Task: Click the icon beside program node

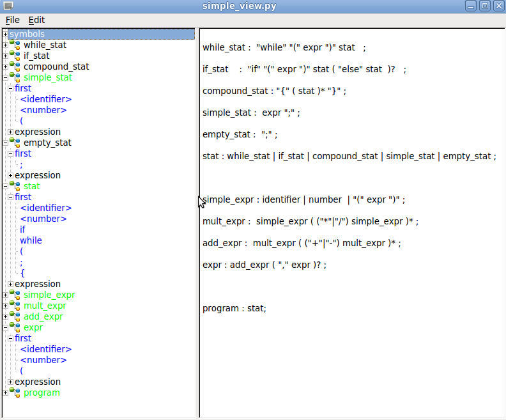Action: coord(15,393)
